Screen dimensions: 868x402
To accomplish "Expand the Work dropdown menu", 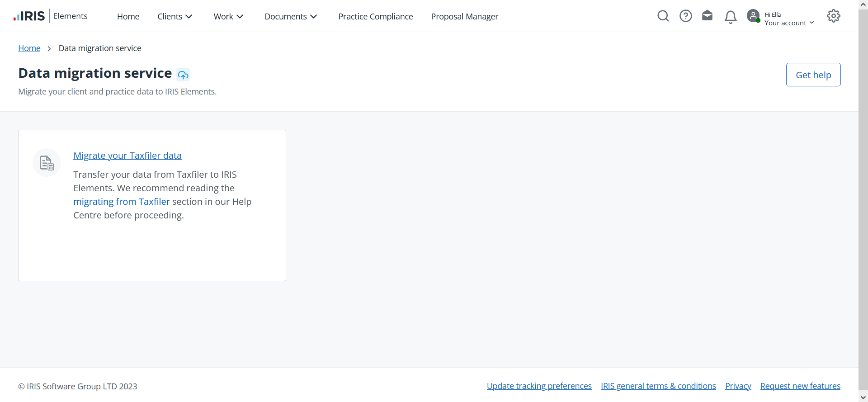I will tap(229, 16).
